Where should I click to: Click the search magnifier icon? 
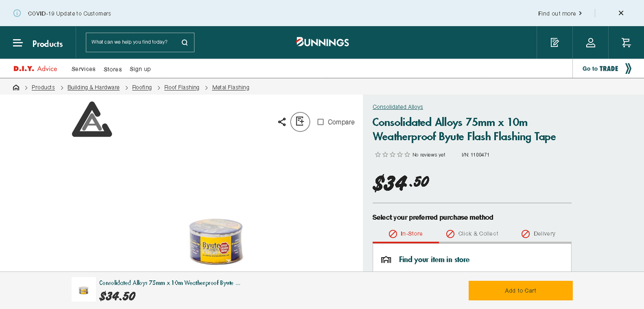[185, 42]
